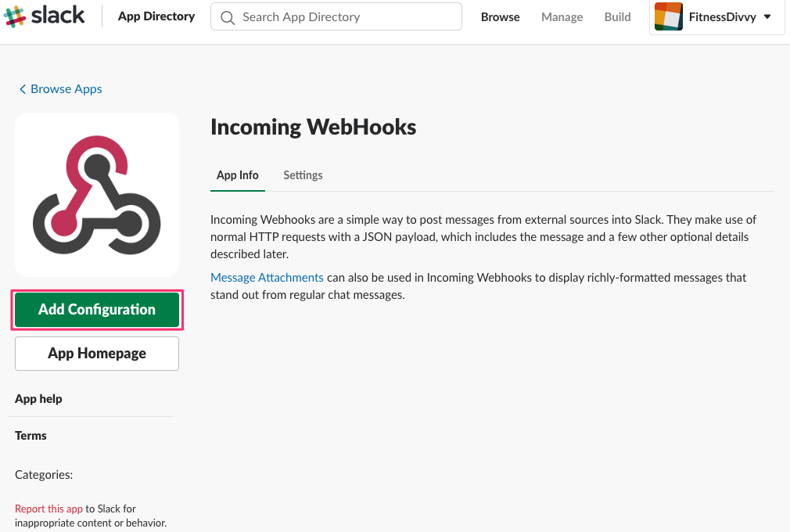Screen dimensions: 790x532
Task: Click the Slack logo
Action: [45, 16]
